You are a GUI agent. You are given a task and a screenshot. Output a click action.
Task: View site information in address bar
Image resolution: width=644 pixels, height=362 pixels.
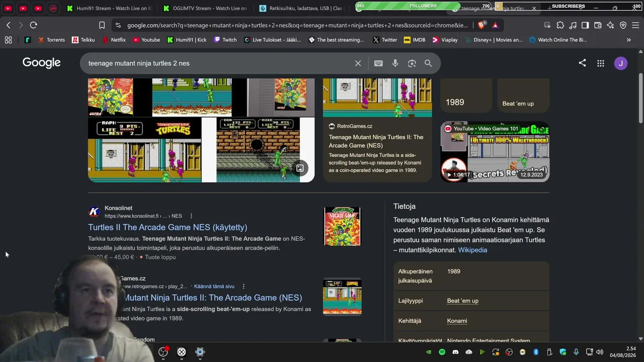(x=118, y=25)
